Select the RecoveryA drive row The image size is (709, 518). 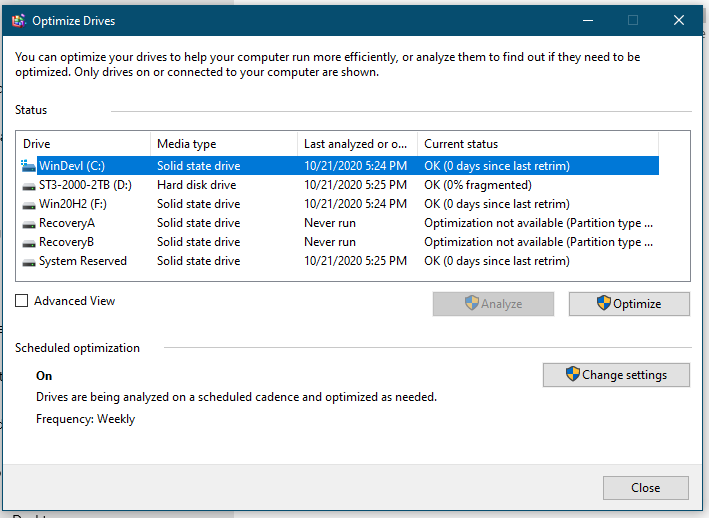[x=339, y=223]
